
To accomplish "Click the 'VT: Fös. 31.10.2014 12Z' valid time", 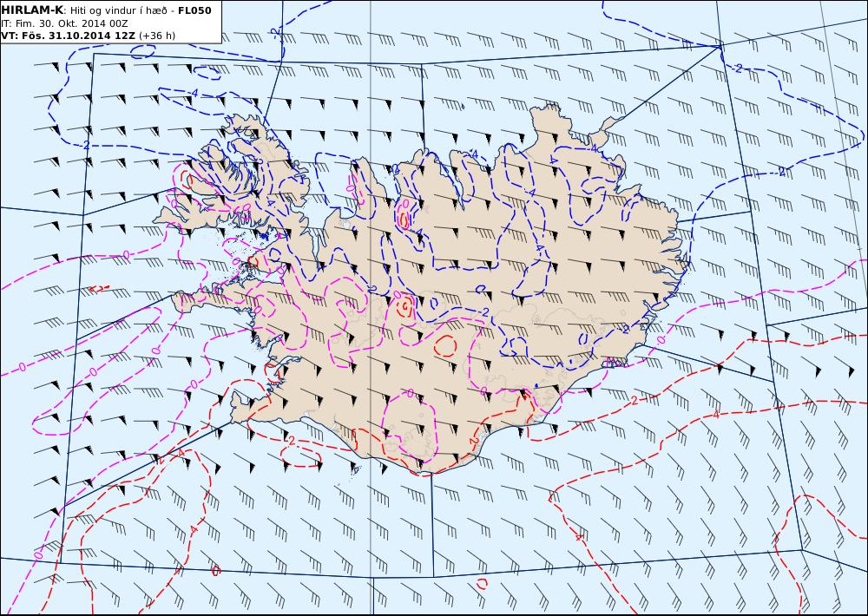I will (x=69, y=36).
